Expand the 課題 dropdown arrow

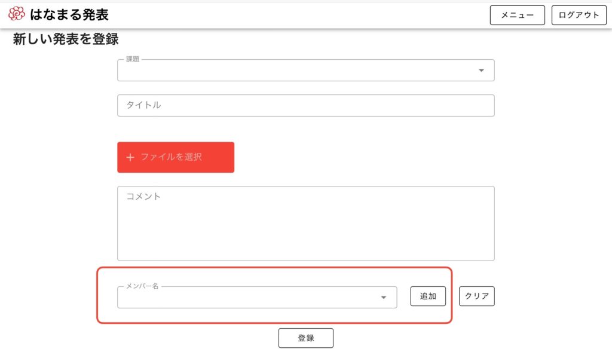tap(481, 71)
